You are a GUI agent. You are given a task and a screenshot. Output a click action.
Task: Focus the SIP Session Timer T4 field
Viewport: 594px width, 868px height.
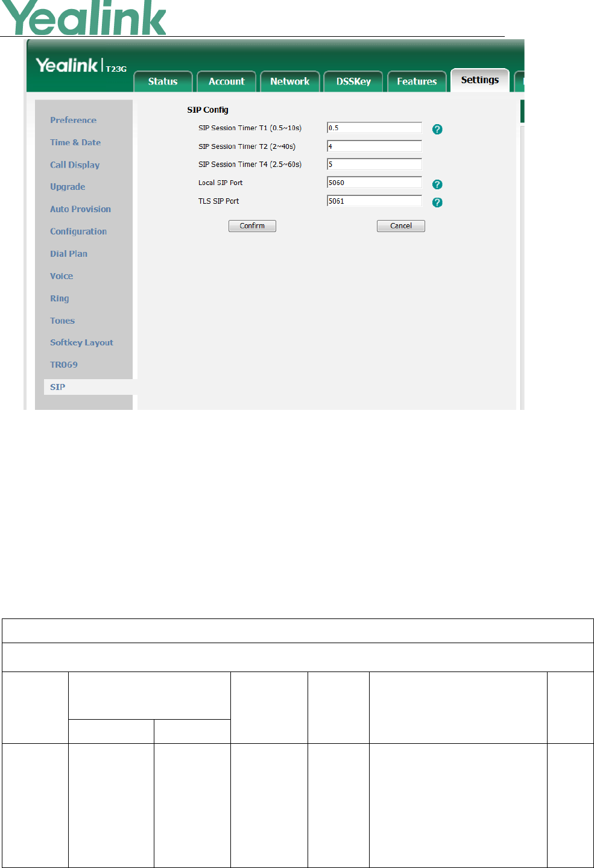(x=374, y=165)
